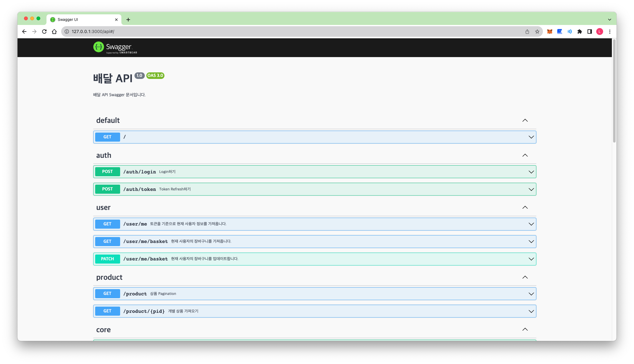This screenshot has width=634, height=364.
Task: Click the pink profile avatar
Action: (599, 32)
